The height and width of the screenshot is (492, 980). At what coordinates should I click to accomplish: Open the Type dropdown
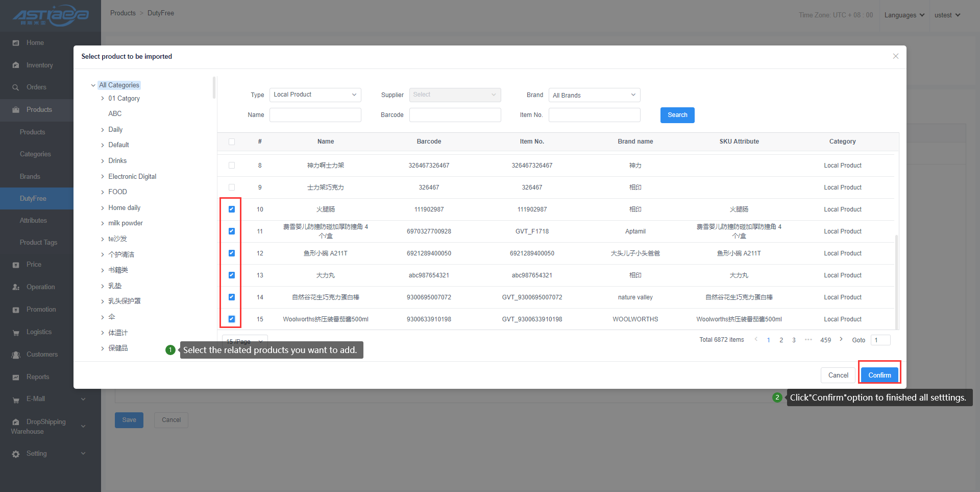pos(315,95)
